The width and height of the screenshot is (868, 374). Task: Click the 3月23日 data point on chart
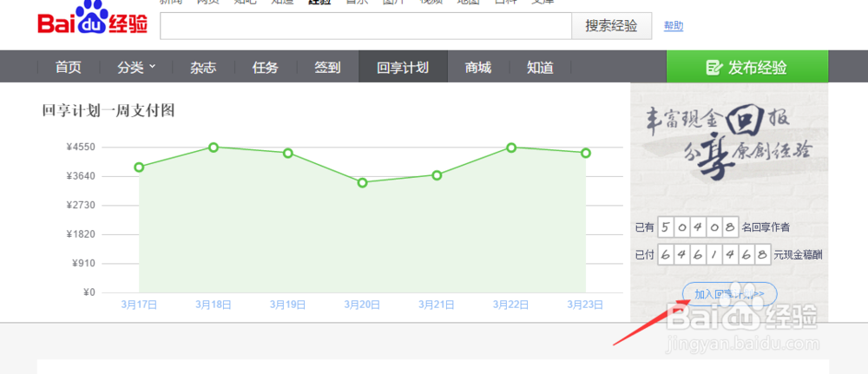point(586,153)
